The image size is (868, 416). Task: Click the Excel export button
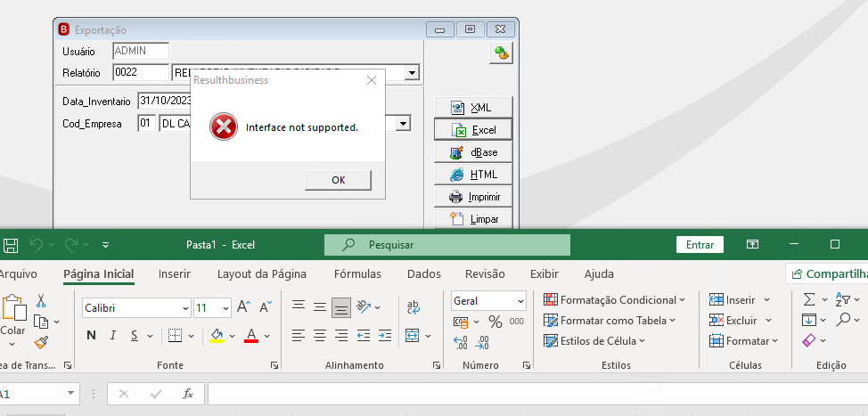474,130
